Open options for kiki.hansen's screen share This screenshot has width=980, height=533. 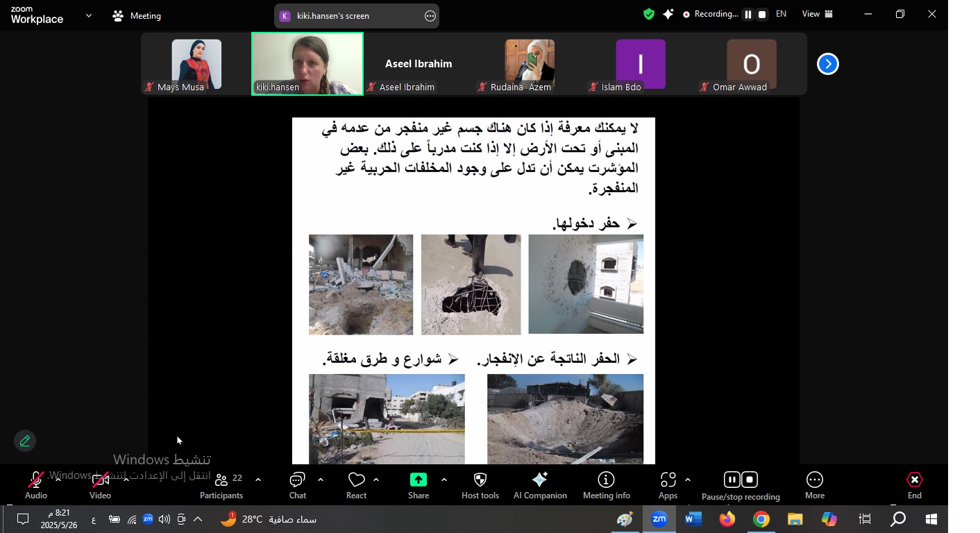[430, 16]
